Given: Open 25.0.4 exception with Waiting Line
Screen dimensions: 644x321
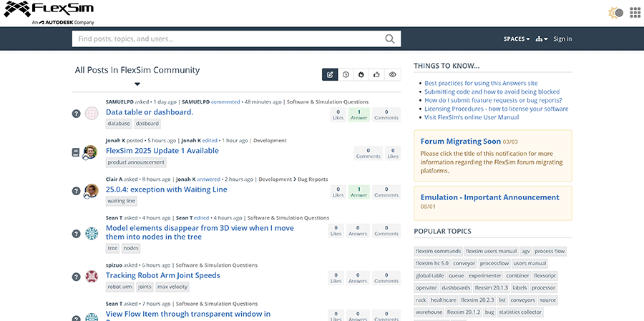Looking at the screenshot, I should click(x=166, y=189).
